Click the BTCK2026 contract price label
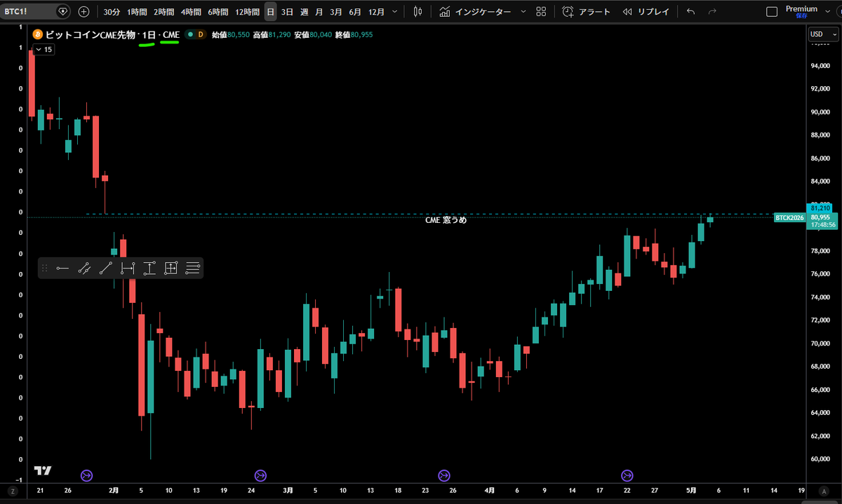This screenshot has width=842, height=504. pos(790,218)
